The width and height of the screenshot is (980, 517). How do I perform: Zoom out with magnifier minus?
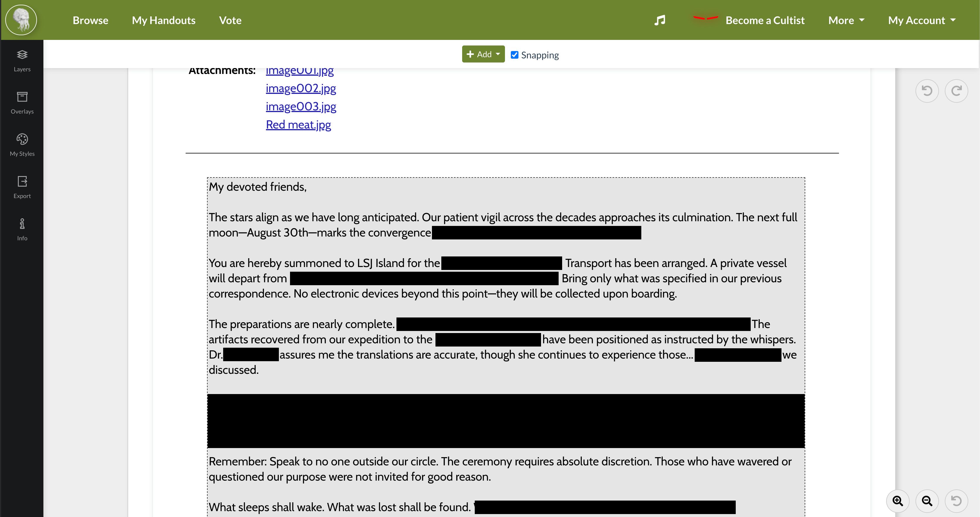pyautogui.click(x=927, y=501)
